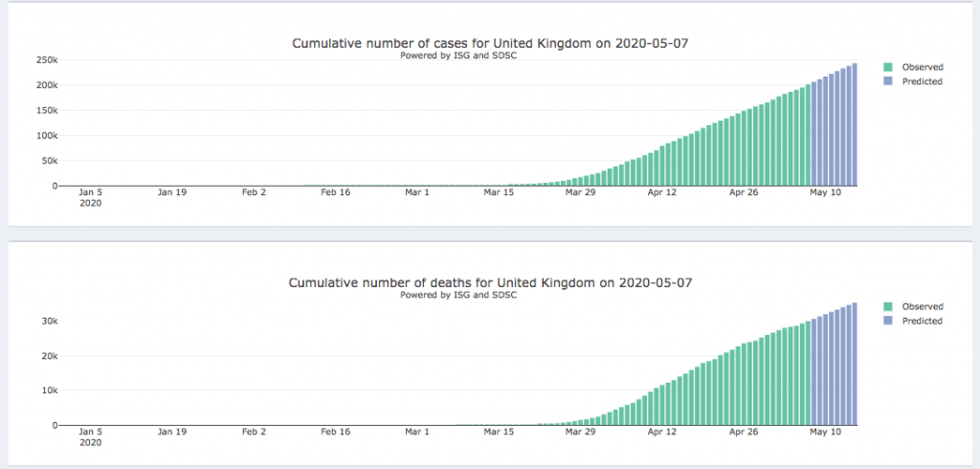
Task: Click green Observed swatch in cases legend
Action: (x=889, y=67)
